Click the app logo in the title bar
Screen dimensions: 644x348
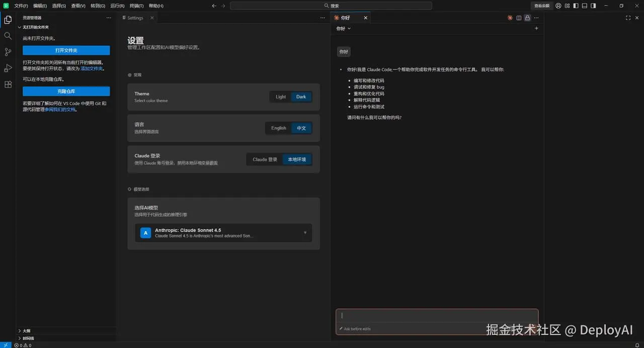tap(6, 6)
